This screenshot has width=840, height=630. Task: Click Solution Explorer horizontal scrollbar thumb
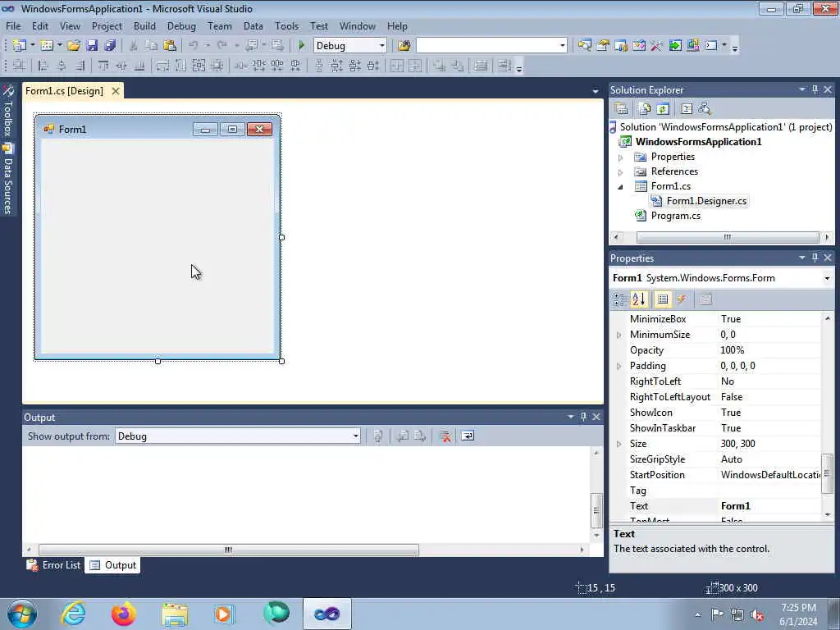728,237
